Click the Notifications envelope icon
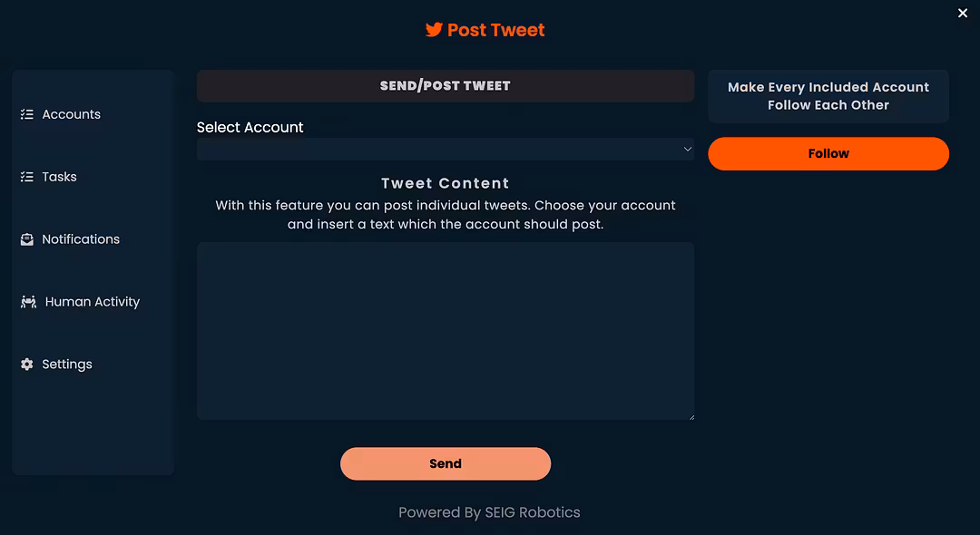Viewport: 980px width, 535px height. pos(27,239)
